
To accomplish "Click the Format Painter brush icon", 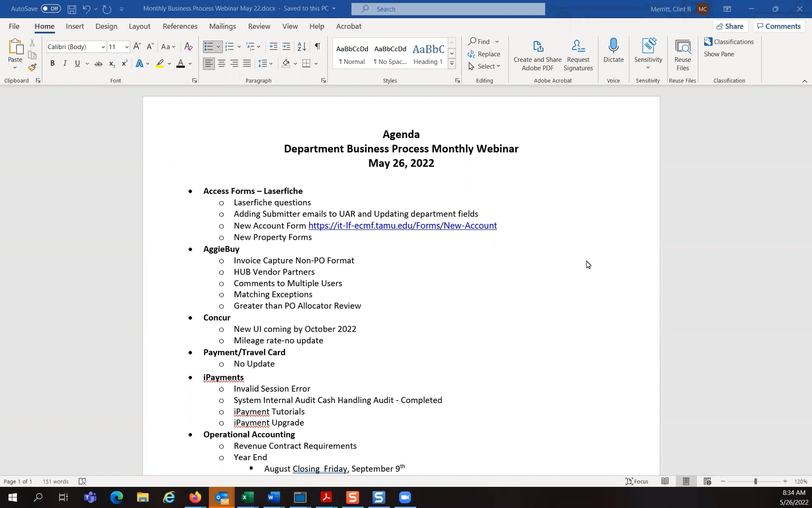I will (x=32, y=67).
